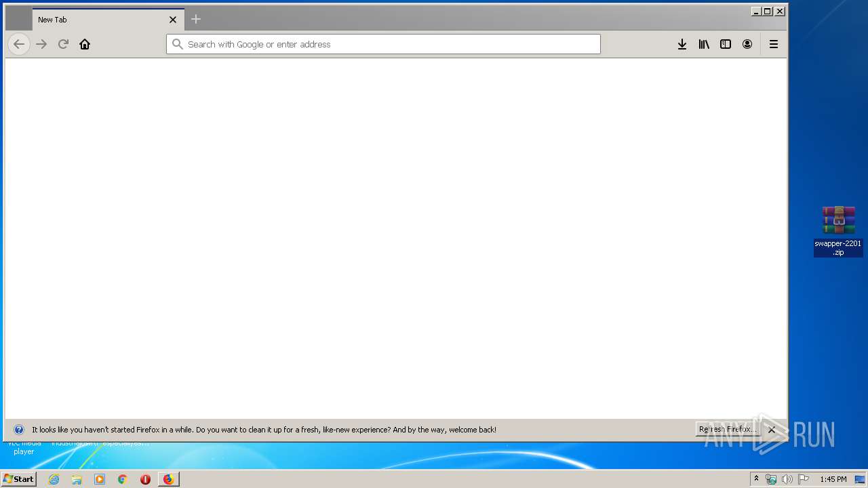Open the Firefox Account icon
The height and width of the screenshot is (488, 868).
pyautogui.click(x=747, y=44)
